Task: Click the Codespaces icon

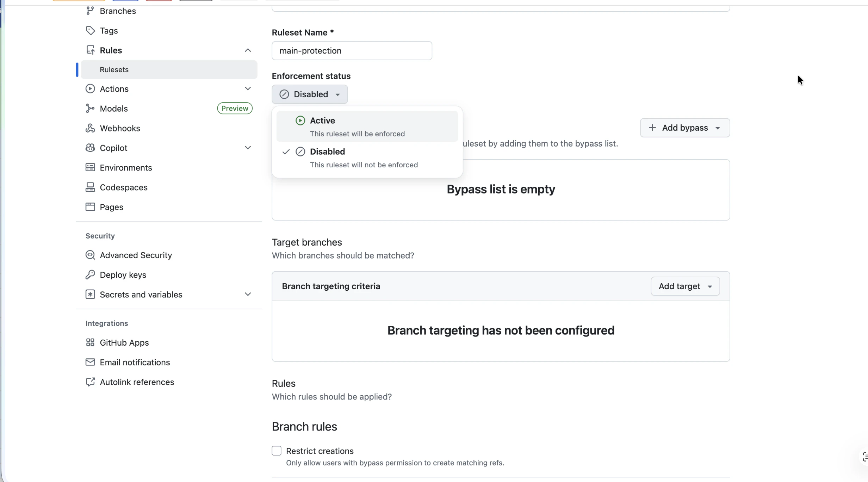Action: [90, 187]
